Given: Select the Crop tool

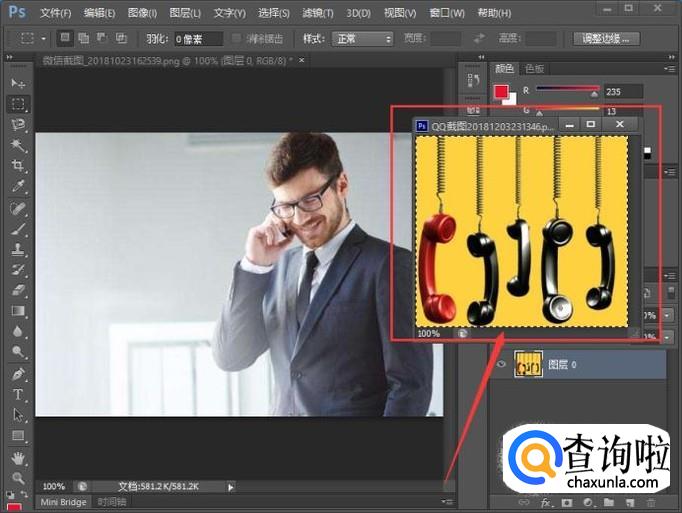Looking at the screenshot, I should tap(18, 166).
